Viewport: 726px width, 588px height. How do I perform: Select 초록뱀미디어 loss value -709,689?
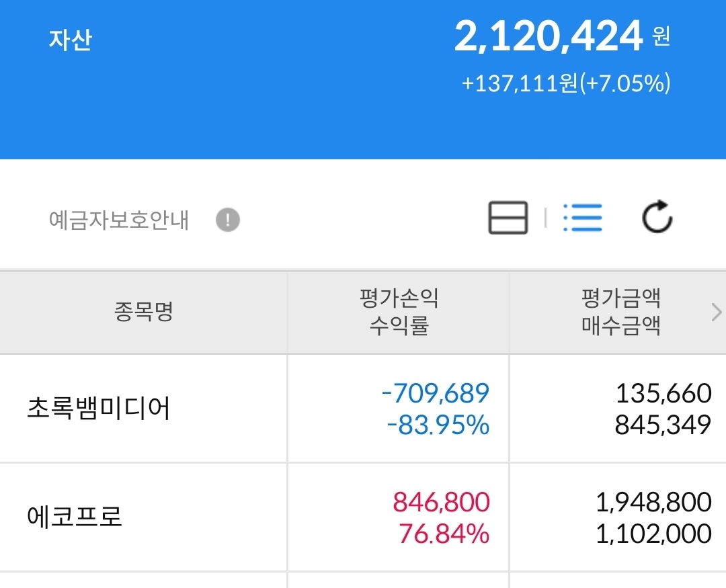tap(435, 393)
